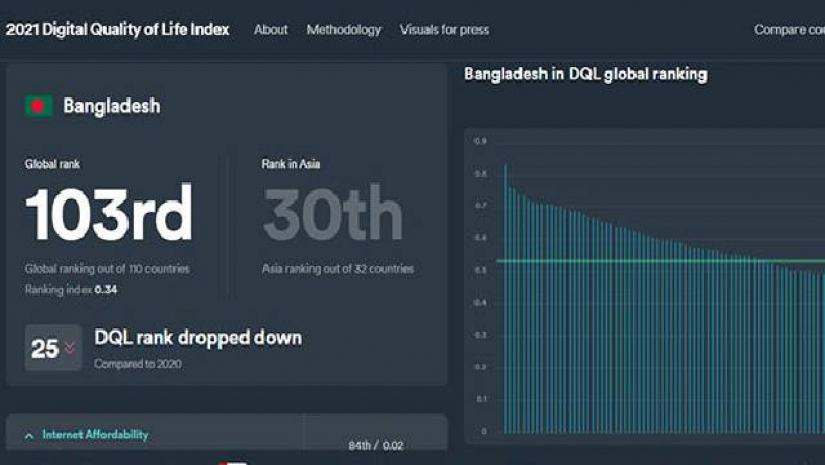
Task: Open the About menu item
Action: pyautogui.click(x=270, y=30)
